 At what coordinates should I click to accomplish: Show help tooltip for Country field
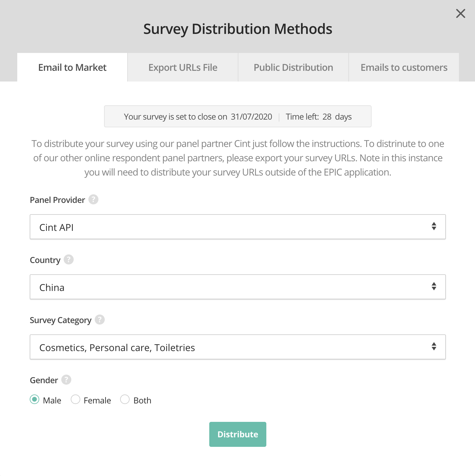[69, 259]
